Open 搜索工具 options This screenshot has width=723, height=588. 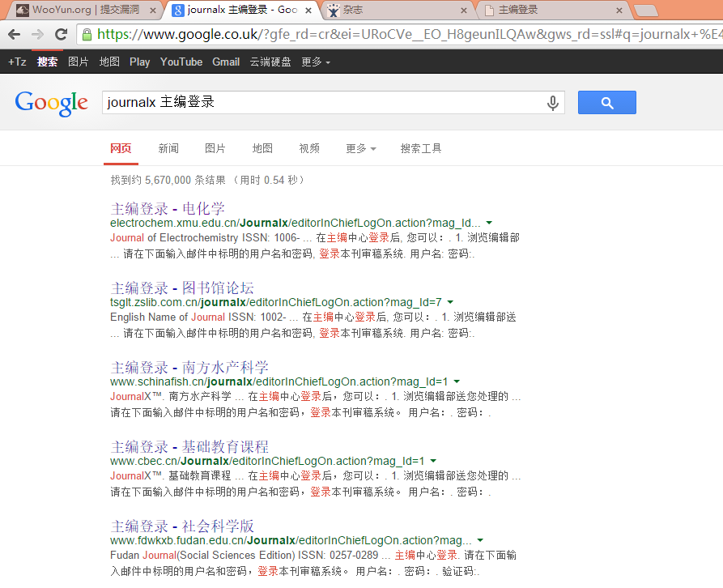pos(421,148)
